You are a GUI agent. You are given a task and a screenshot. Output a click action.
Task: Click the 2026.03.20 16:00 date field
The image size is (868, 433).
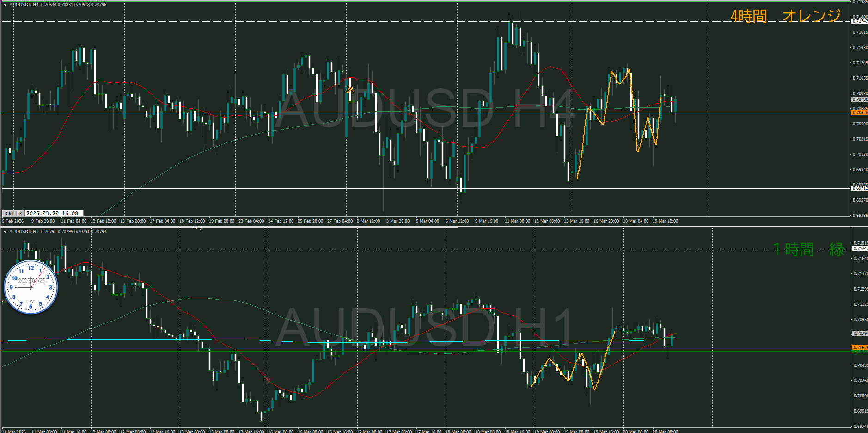[x=53, y=214]
